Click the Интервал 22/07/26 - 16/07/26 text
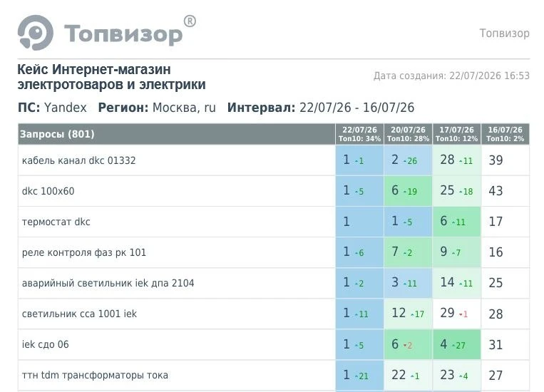This screenshot has height=392, width=544. pos(321,108)
